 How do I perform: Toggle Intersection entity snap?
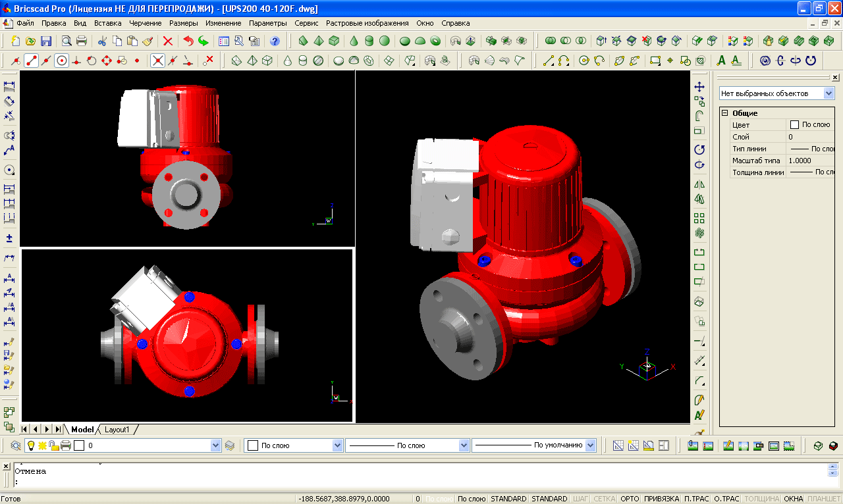[157, 61]
